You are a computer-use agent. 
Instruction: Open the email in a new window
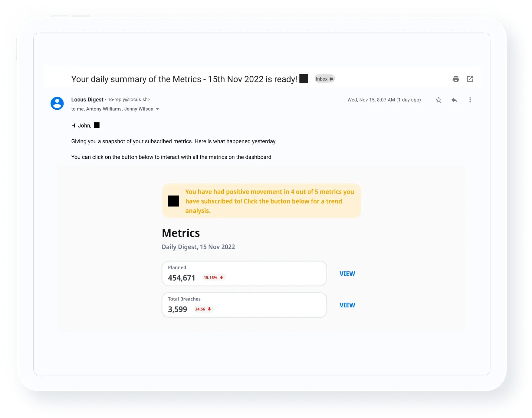tap(470, 79)
